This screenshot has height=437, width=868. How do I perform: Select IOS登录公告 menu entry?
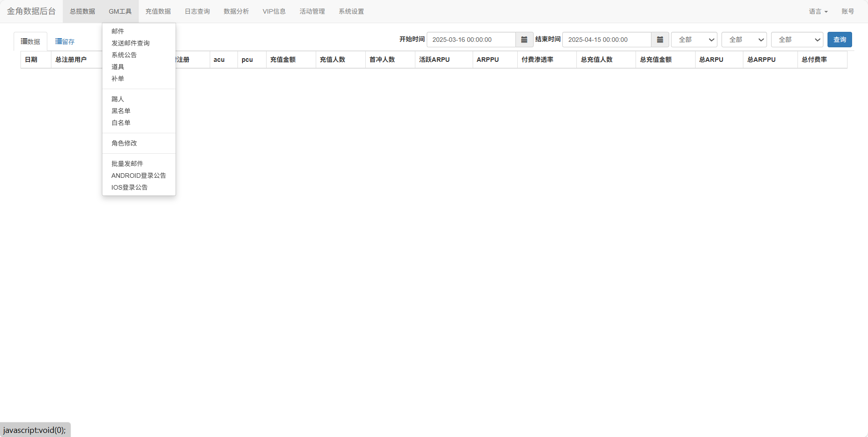pyautogui.click(x=139, y=187)
